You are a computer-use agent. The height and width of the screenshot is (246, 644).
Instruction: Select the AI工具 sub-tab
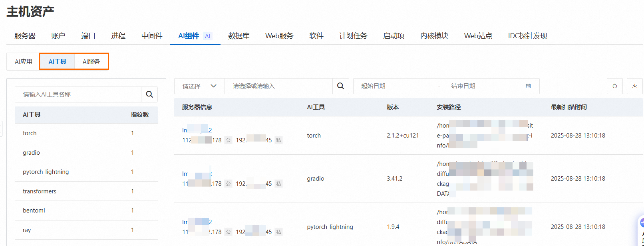pos(58,61)
